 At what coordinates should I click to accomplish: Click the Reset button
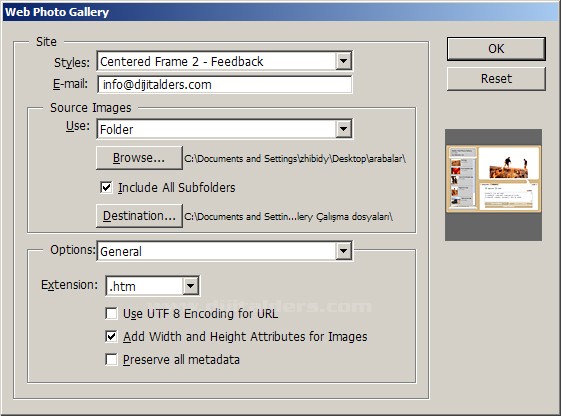(496, 79)
